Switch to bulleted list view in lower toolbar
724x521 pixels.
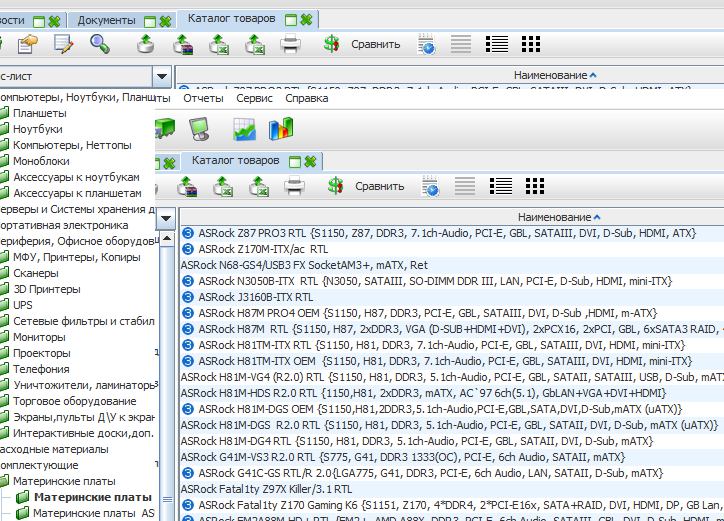click(501, 186)
